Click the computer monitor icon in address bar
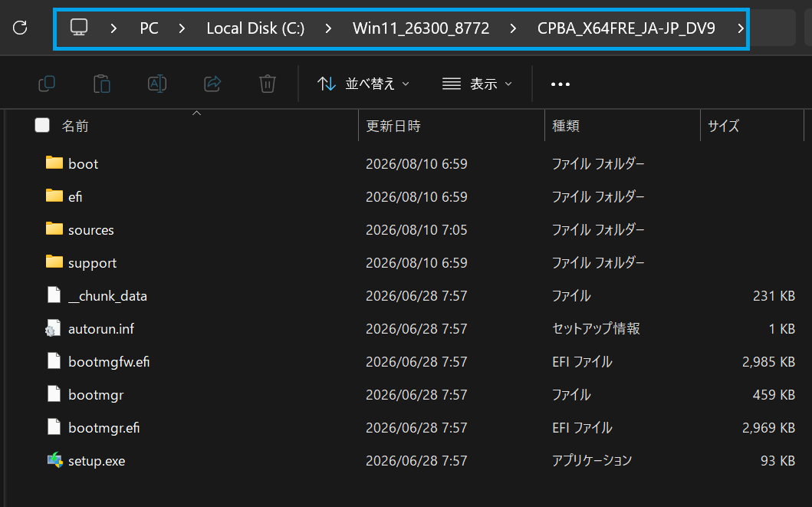This screenshot has width=812, height=507. [x=79, y=28]
